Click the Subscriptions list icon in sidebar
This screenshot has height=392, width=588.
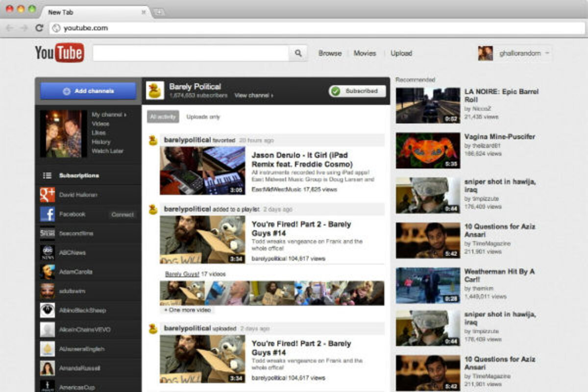(47, 175)
